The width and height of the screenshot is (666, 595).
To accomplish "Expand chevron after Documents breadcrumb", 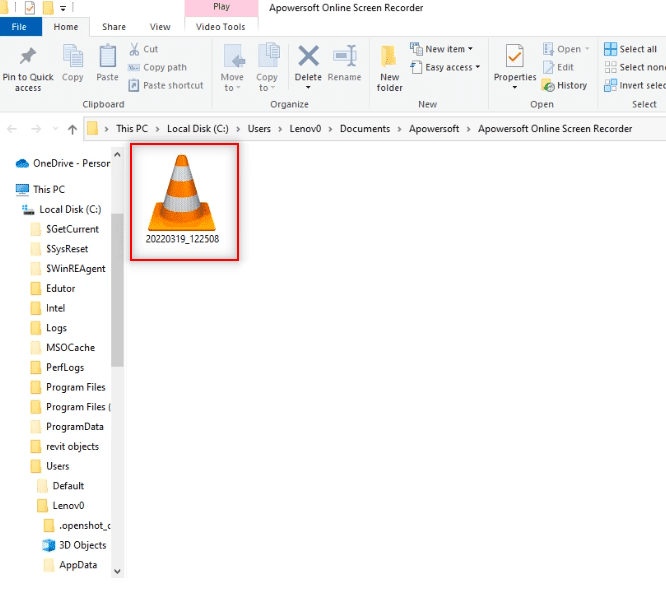I will click(399, 129).
